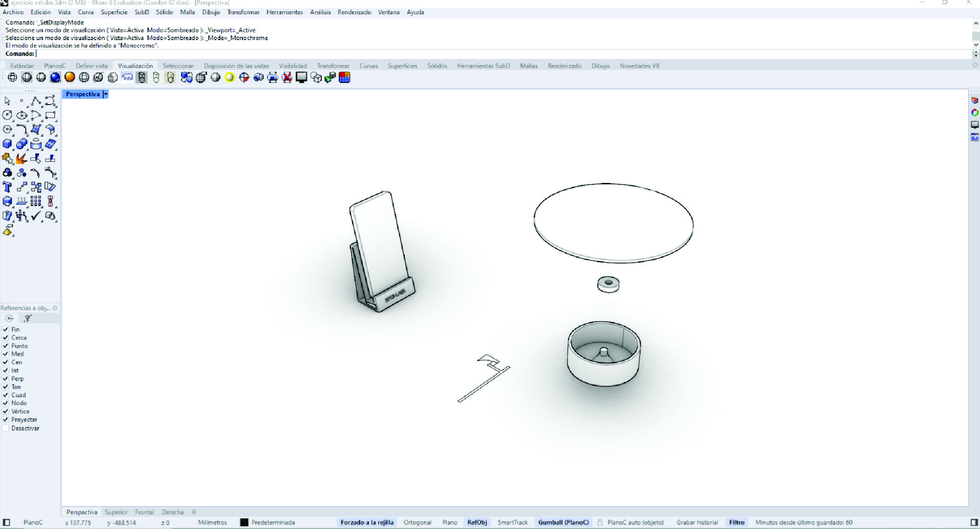The height and width of the screenshot is (529, 980).
Task: Toggle Ortogonal in the status bar
Action: [x=417, y=523]
